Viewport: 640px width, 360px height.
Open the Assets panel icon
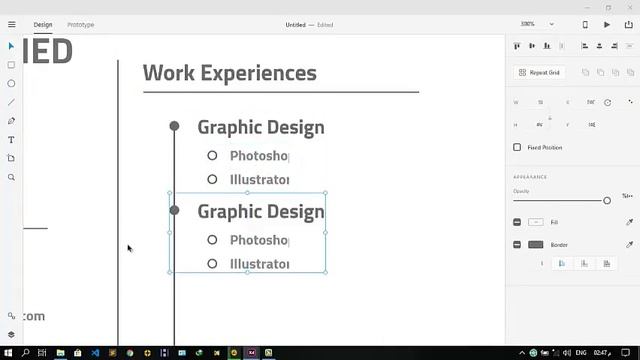[x=11, y=316]
